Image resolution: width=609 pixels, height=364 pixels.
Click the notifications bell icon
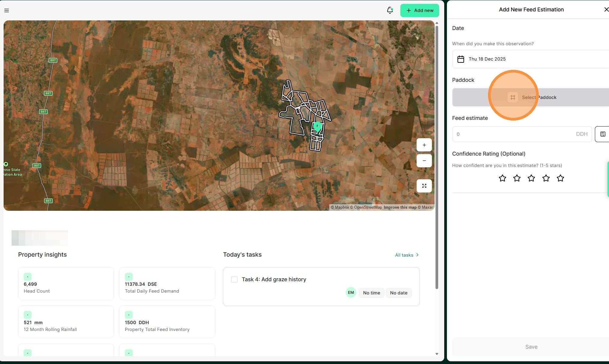(x=390, y=10)
